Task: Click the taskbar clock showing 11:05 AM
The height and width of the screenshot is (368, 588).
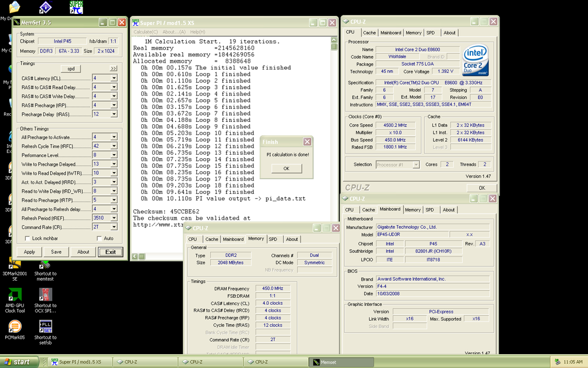Action: click(x=573, y=362)
